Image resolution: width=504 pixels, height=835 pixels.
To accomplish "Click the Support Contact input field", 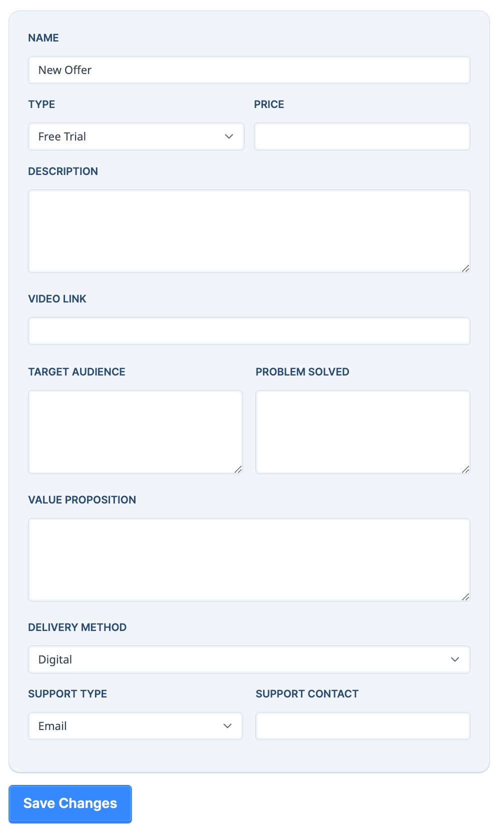I will (363, 726).
